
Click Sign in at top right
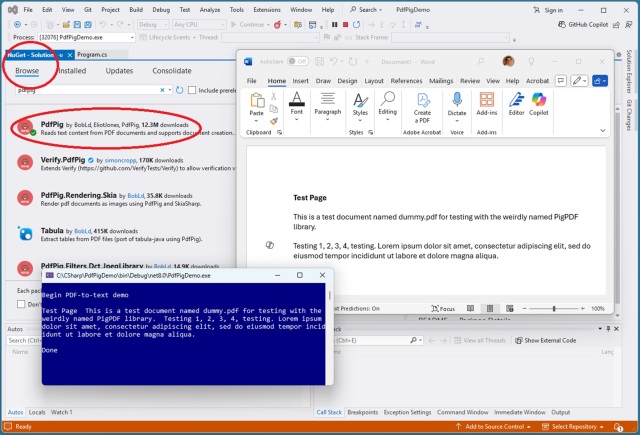[x=548, y=10]
